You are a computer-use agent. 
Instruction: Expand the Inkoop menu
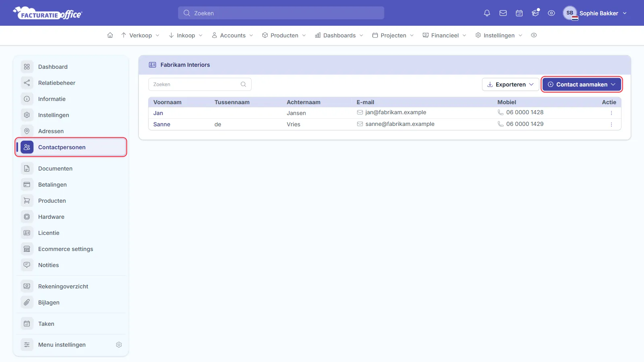pyautogui.click(x=186, y=35)
